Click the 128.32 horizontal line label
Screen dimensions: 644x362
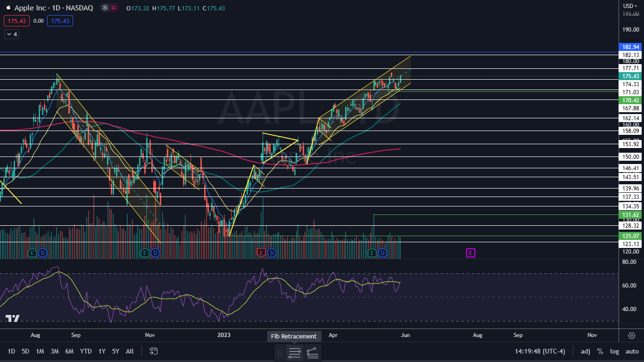click(x=631, y=225)
